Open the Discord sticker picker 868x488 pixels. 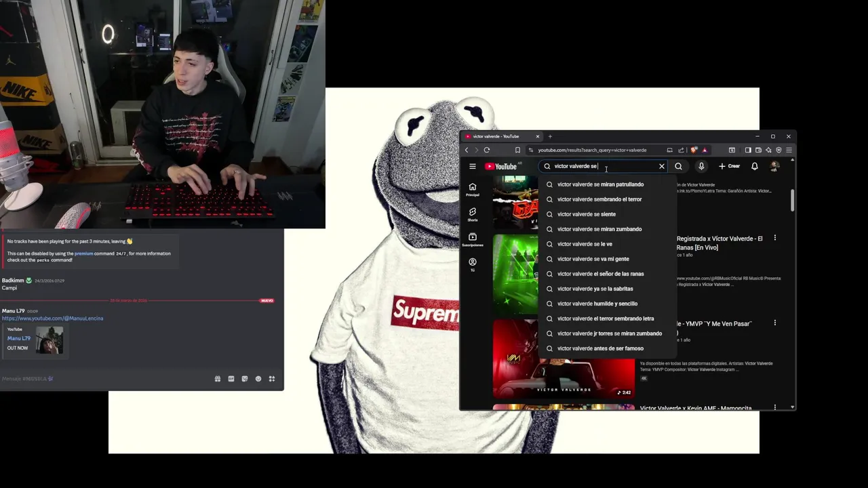pos(245,379)
